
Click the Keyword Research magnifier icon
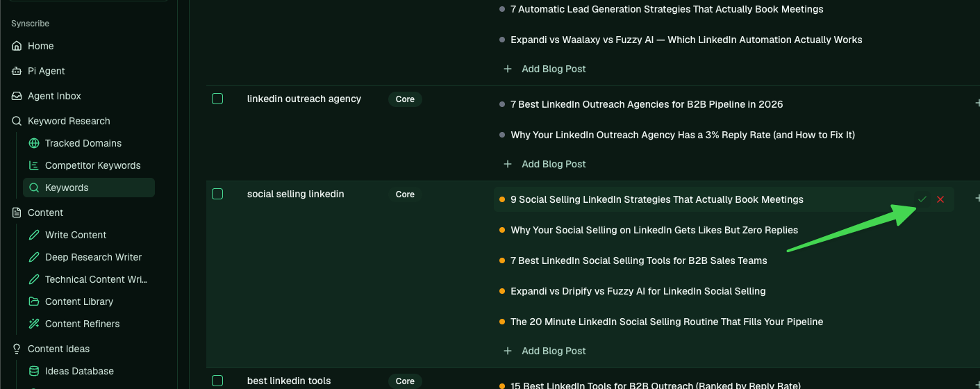point(17,121)
